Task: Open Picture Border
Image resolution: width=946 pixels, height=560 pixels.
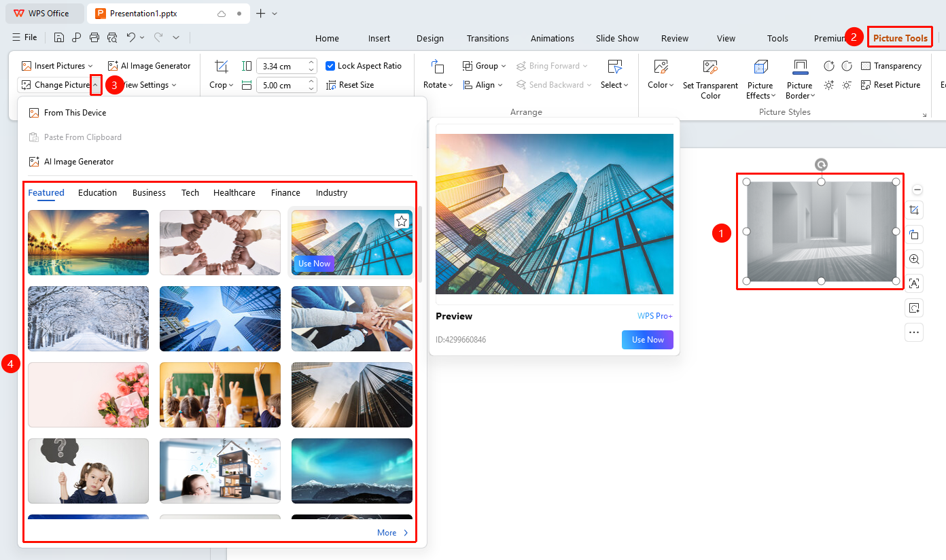Action: click(x=800, y=80)
